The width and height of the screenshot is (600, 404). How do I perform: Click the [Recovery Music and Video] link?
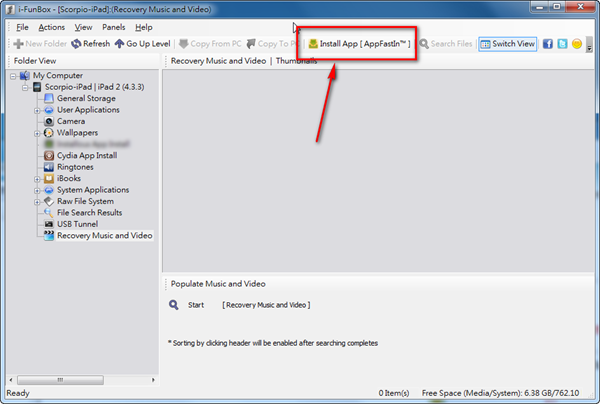(266, 305)
